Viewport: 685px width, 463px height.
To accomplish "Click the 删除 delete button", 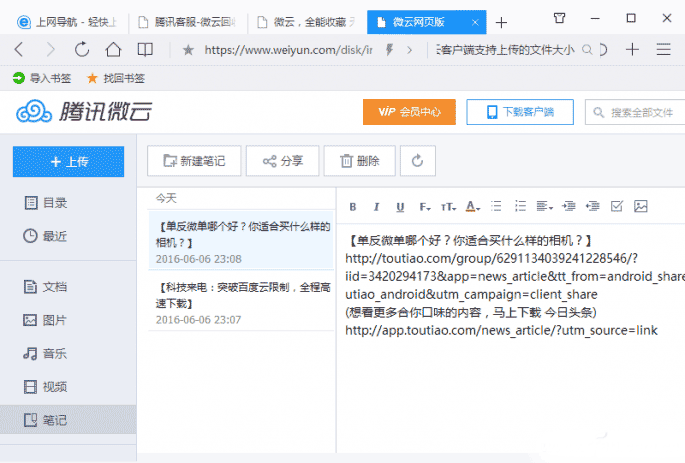I will [x=360, y=161].
